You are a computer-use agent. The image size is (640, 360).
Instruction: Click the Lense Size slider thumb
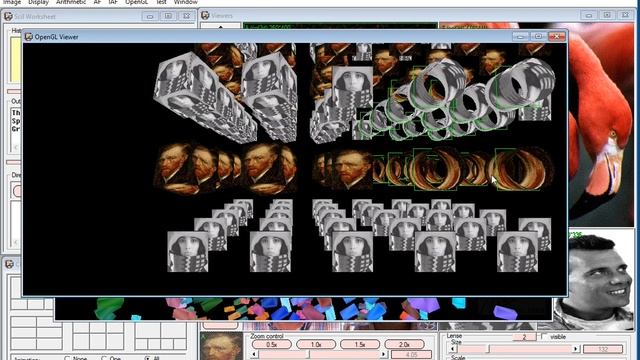coord(488,349)
